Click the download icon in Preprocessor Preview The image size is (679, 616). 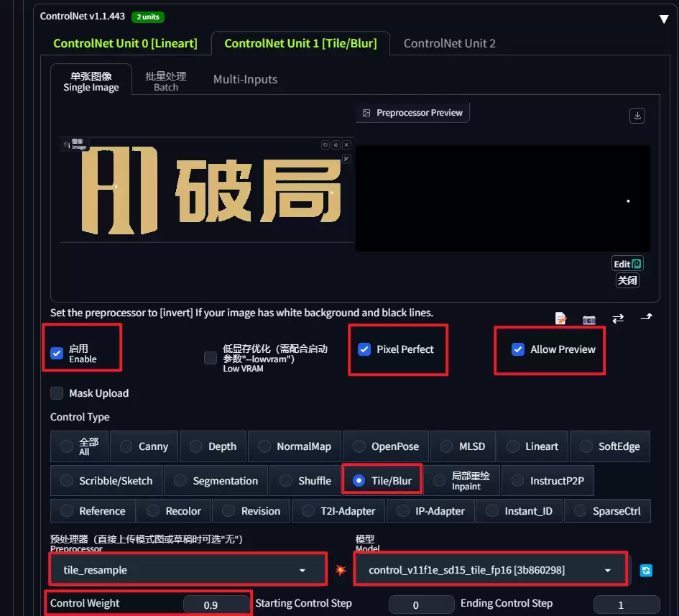(x=637, y=116)
